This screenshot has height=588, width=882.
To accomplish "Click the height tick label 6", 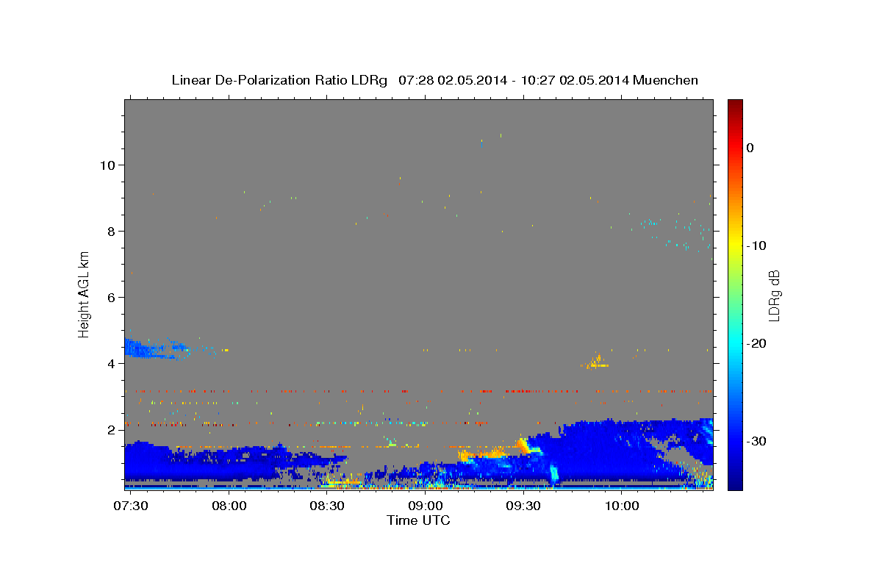I will click(111, 297).
